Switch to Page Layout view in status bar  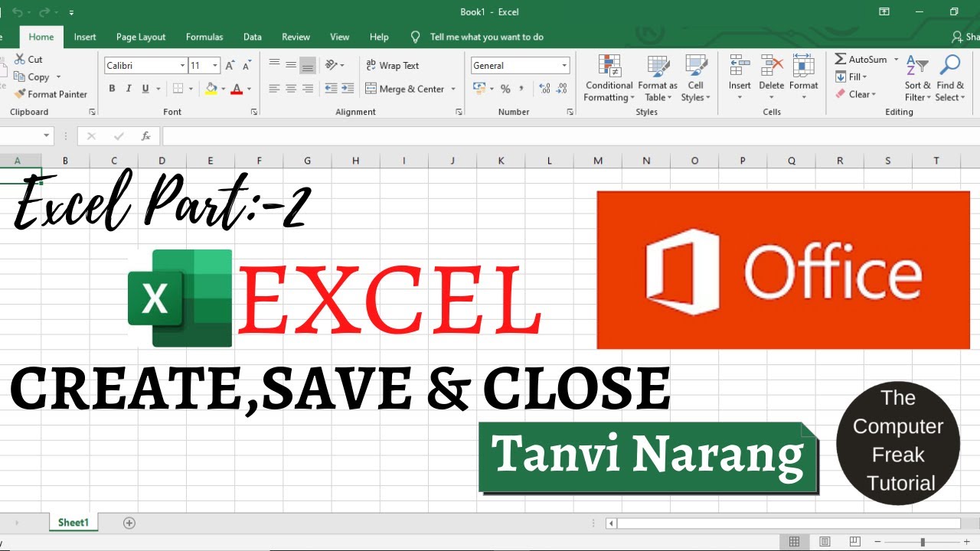pos(825,542)
